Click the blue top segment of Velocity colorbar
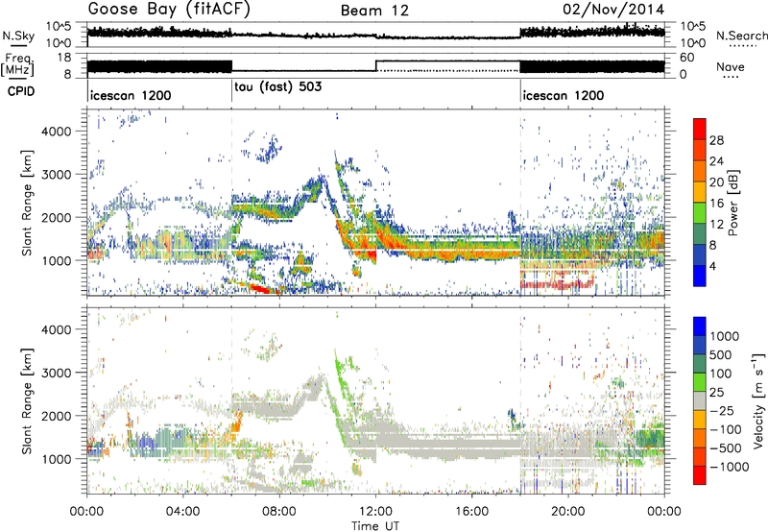 700,326
